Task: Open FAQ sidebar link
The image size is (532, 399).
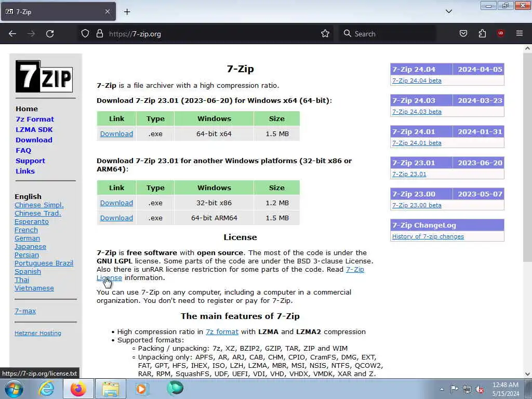Action: point(23,150)
